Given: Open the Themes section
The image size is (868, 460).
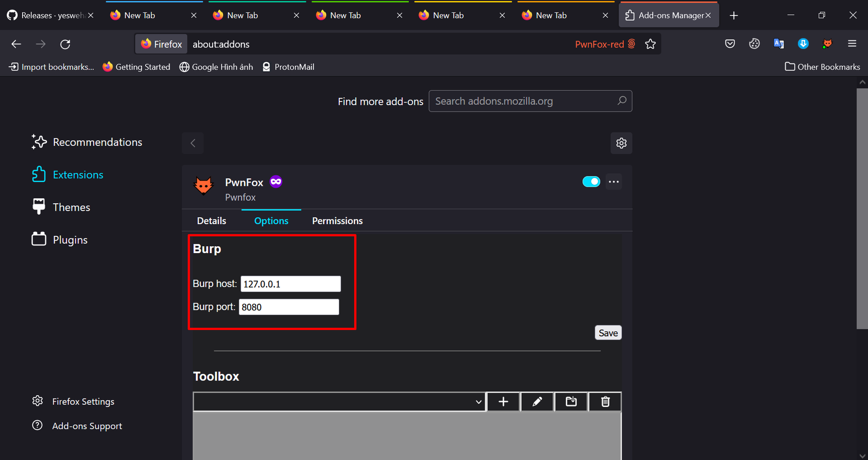Looking at the screenshot, I should (x=61, y=207).
